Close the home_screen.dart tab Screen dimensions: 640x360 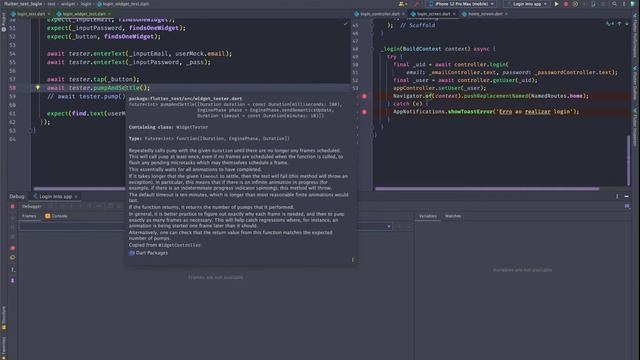coord(507,14)
